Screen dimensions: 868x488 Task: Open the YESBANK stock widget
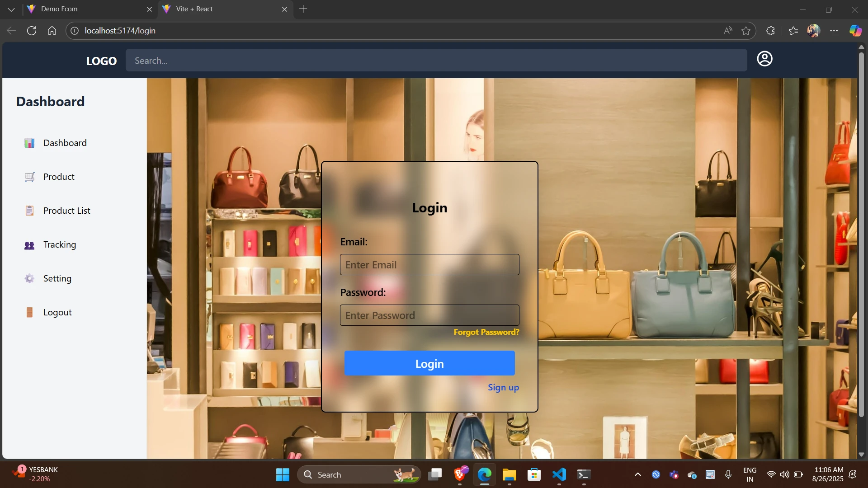(x=35, y=474)
